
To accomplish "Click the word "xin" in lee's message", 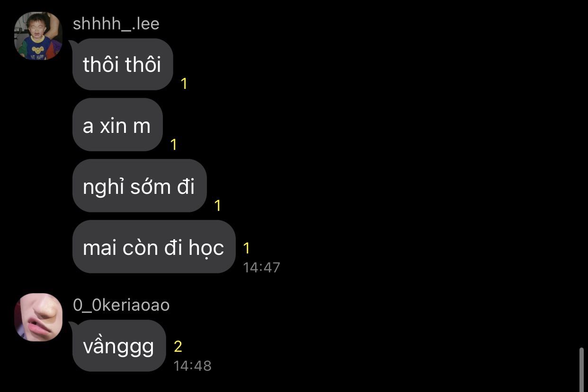I will tap(113, 126).
